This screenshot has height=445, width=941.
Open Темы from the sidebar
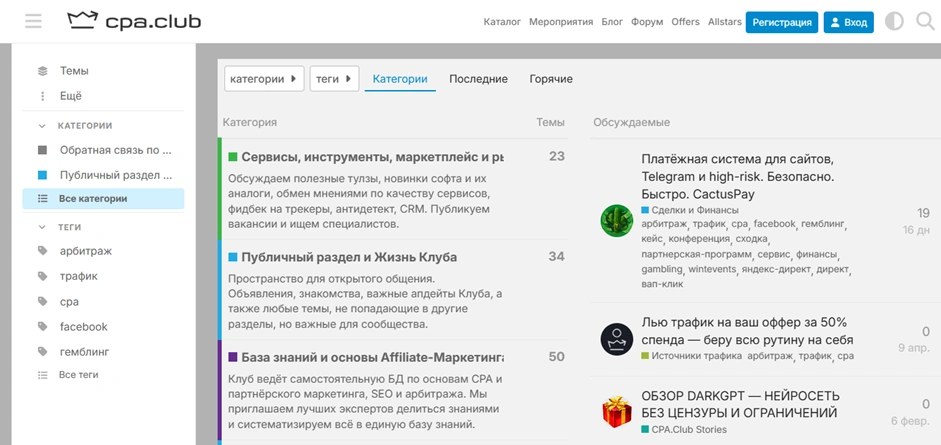(73, 71)
